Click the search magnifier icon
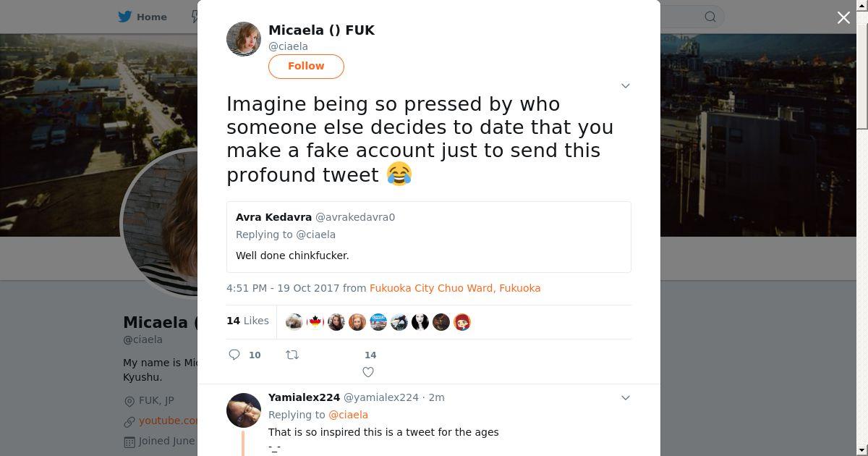 pos(710,17)
